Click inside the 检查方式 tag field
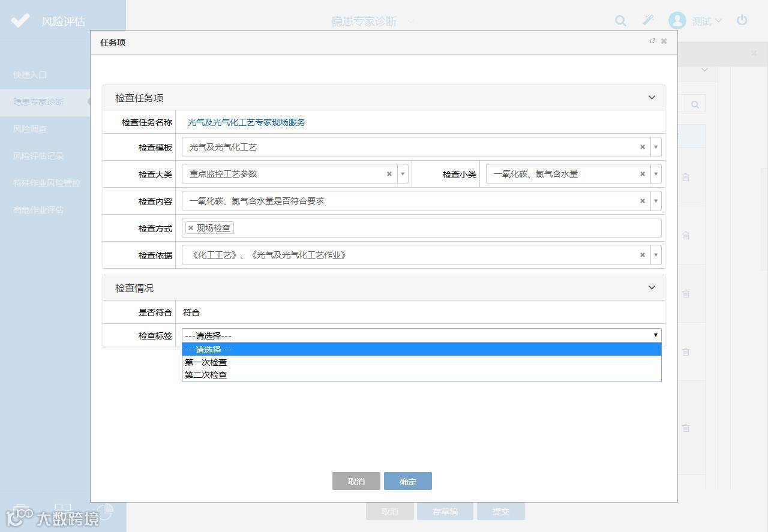This screenshot has height=532, width=768. pyautogui.click(x=422, y=228)
